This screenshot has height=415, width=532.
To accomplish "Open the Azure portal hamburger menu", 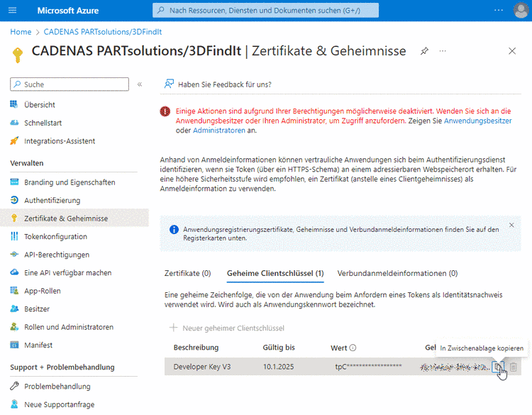I will (13, 10).
